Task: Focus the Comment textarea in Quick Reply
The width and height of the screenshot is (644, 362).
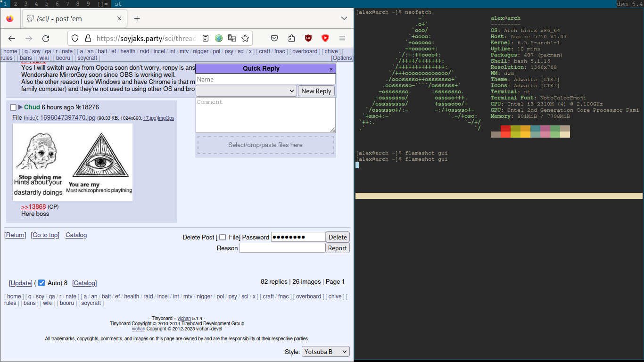Action: pyautogui.click(x=265, y=115)
